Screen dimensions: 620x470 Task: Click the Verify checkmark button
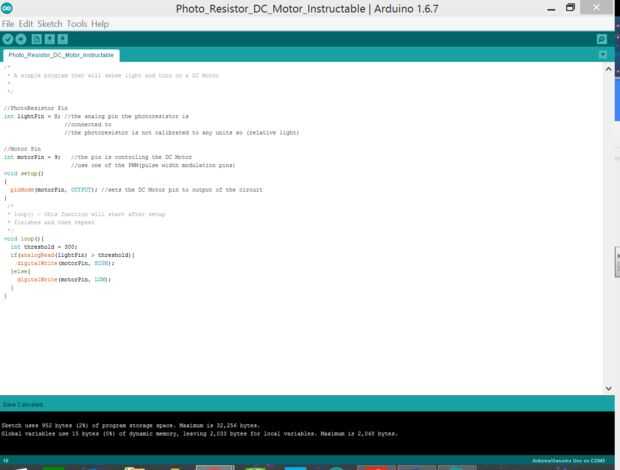(x=8, y=39)
